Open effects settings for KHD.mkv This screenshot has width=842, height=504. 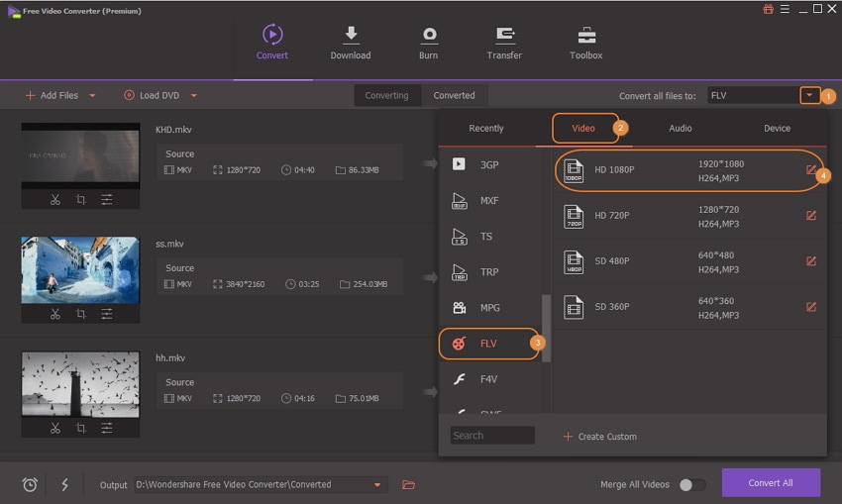(107, 200)
